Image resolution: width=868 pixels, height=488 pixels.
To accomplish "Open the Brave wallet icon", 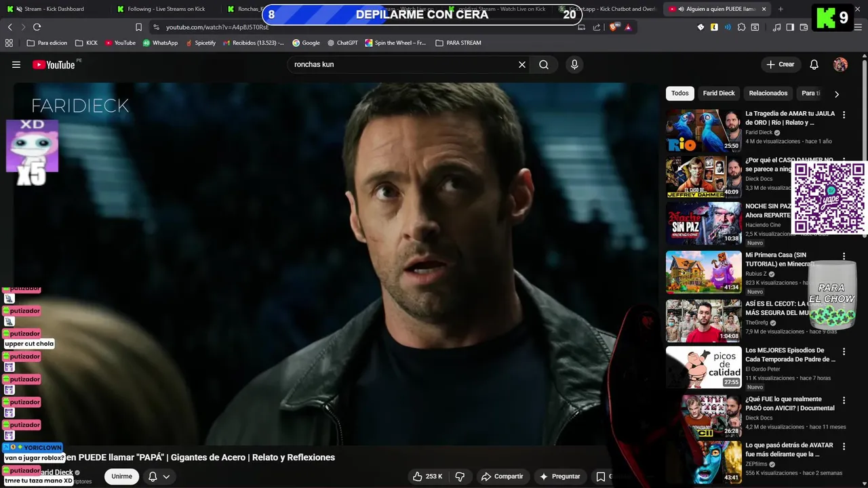I will pyautogui.click(x=804, y=27).
